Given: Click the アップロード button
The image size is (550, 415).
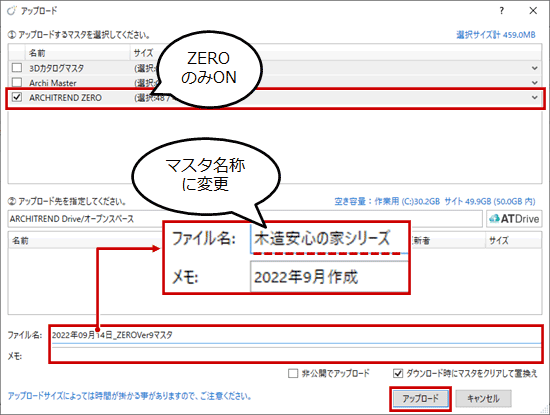Looking at the screenshot, I should (x=420, y=399).
